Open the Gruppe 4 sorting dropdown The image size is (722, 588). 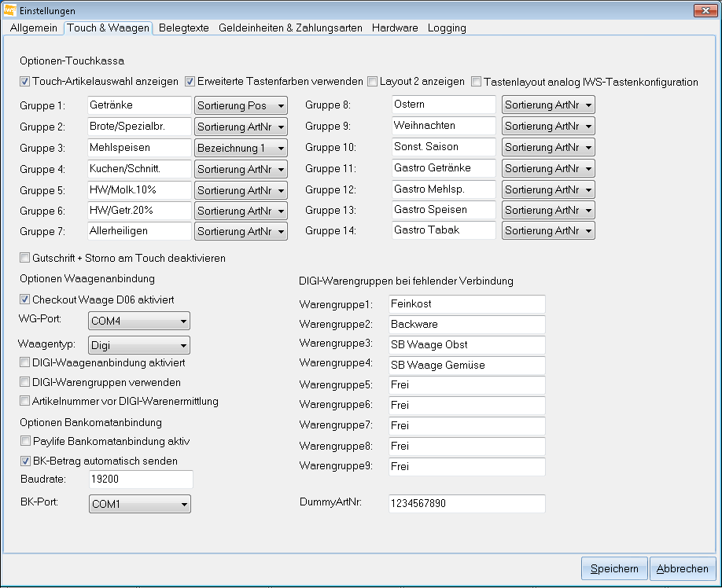click(x=241, y=169)
